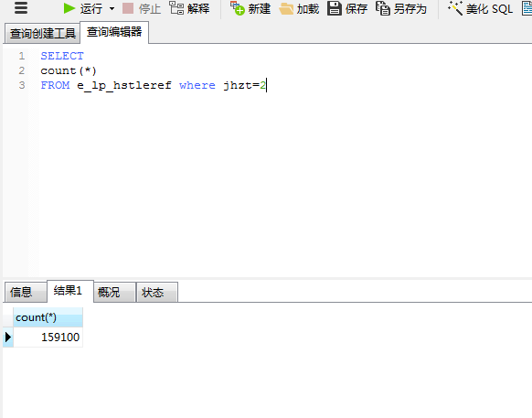
Task: Save the query using floppy disk icon
Action: point(335,8)
